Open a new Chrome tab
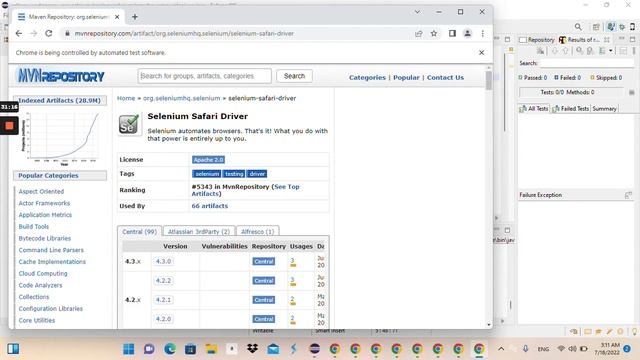Image resolution: width=640 pixels, height=360 pixels. pyautogui.click(x=135, y=17)
